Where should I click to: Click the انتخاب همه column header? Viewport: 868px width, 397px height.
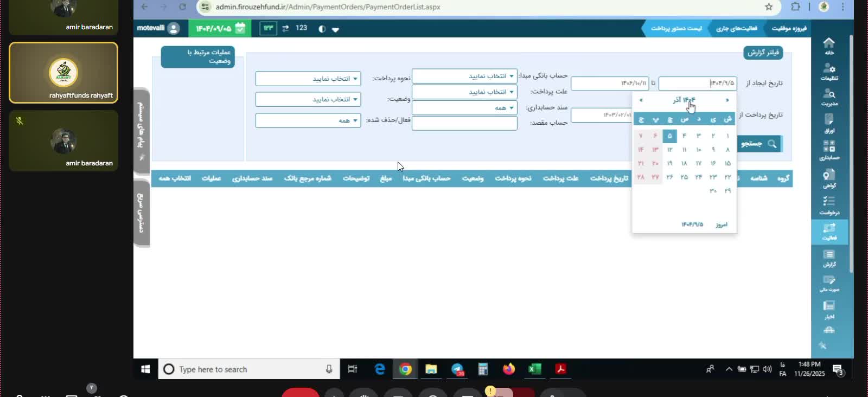pyautogui.click(x=175, y=178)
